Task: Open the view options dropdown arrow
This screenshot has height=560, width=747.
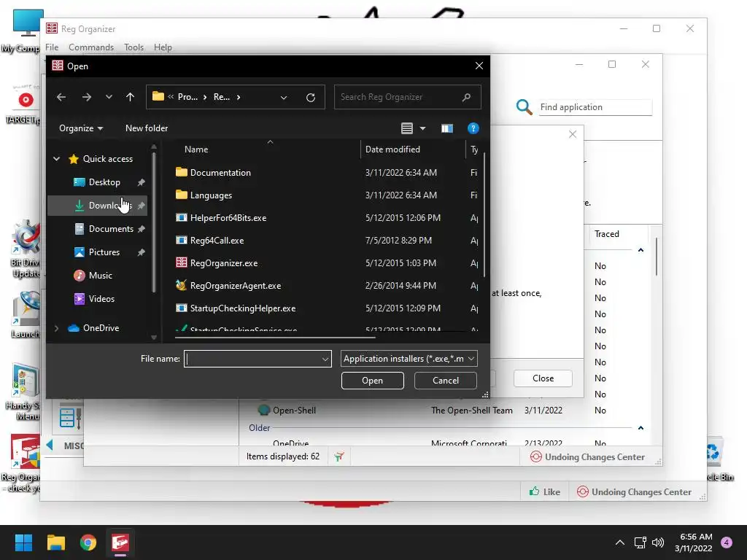Action: [422, 128]
